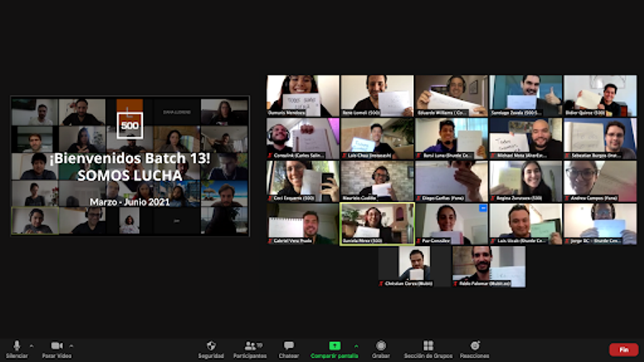Open the Participantes panel

point(249,346)
